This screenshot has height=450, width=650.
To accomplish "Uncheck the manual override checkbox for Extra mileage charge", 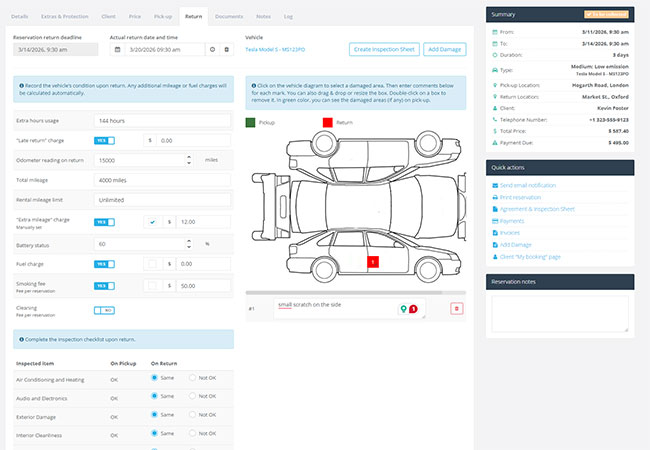I will pyautogui.click(x=153, y=222).
